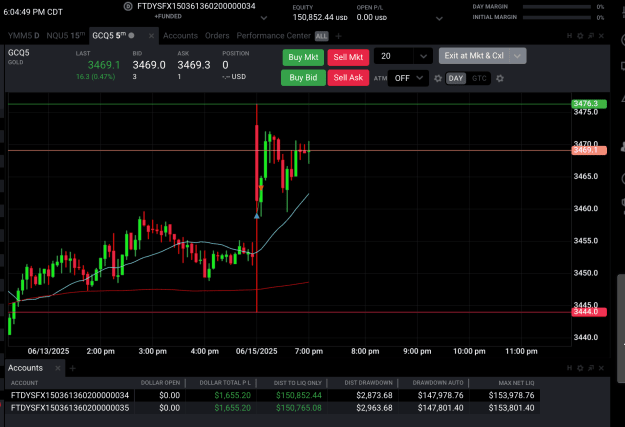Expand the quantity 20 dropdown
Viewport: 625px width, 427px height.
423,56
